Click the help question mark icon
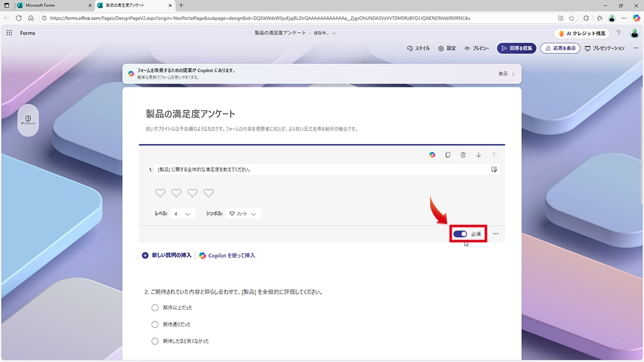The width and height of the screenshot is (644, 362). point(618,33)
